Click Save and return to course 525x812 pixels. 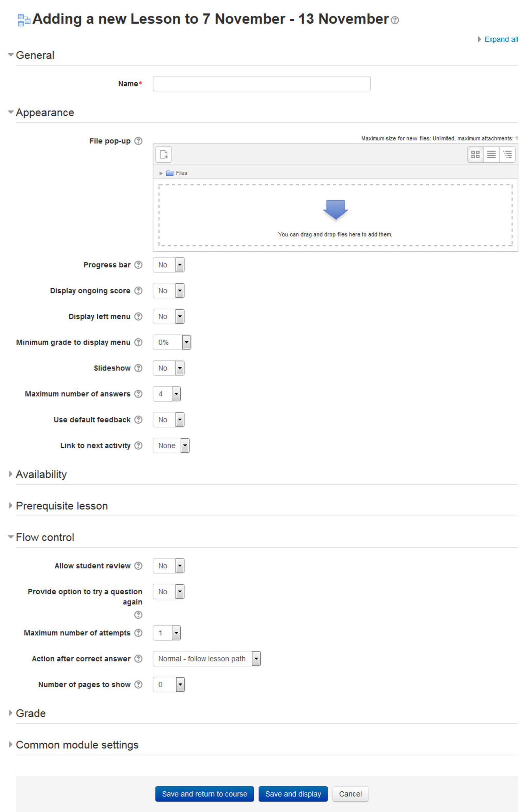tap(204, 794)
